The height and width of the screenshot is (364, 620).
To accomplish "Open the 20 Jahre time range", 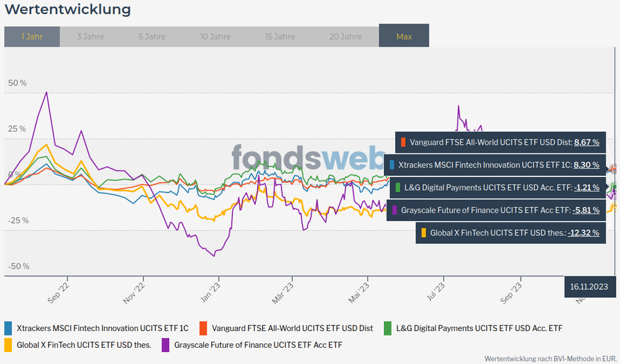I will [x=345, y=37].
